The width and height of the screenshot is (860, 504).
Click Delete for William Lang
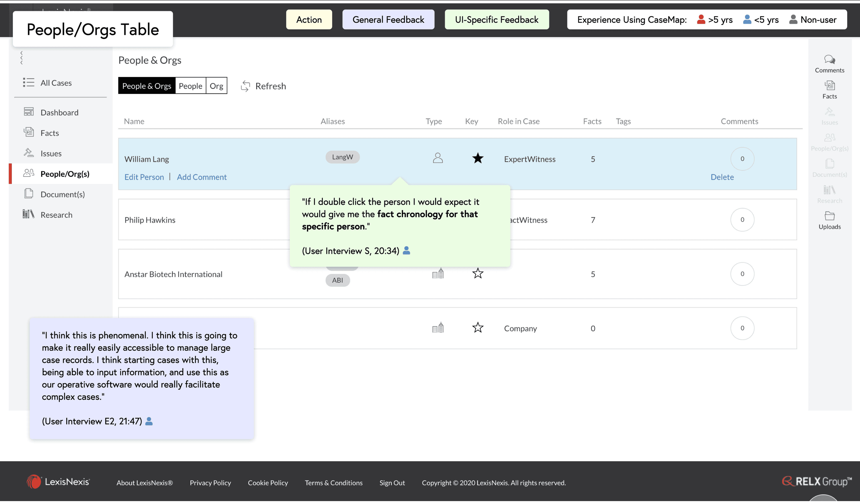point(722,177)
